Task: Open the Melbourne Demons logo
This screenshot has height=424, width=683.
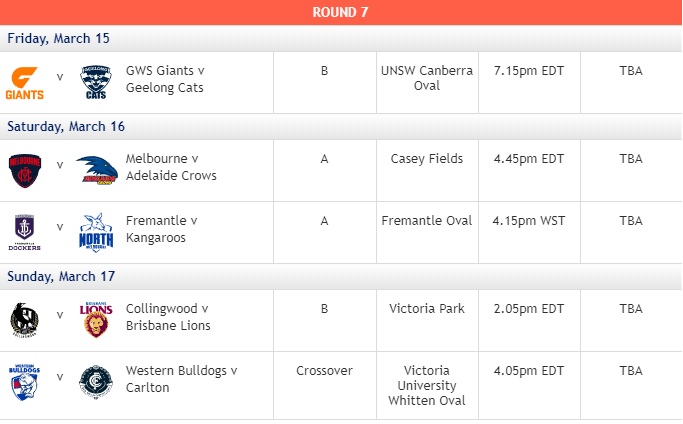Action: point(25,170)
